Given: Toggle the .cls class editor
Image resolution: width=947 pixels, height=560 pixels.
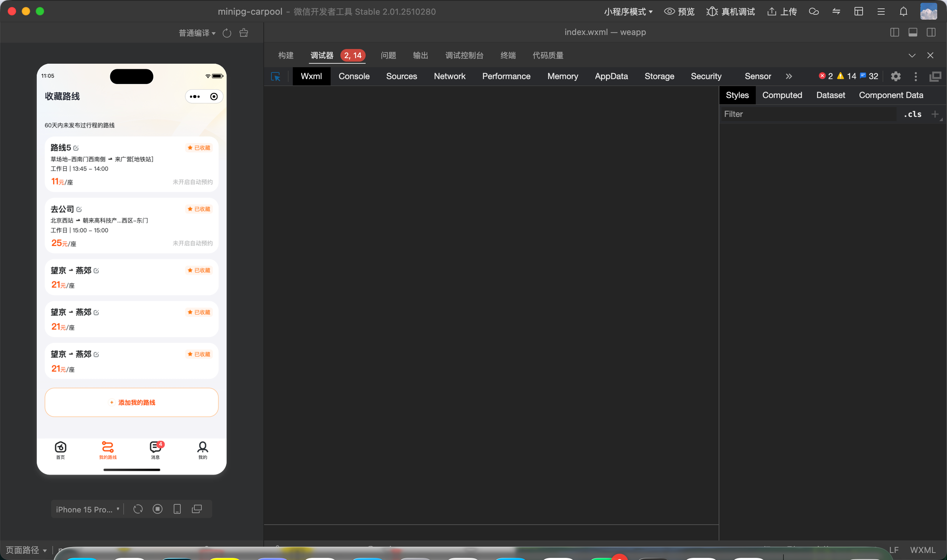Looking at the screenshot, I should point(912,114).
